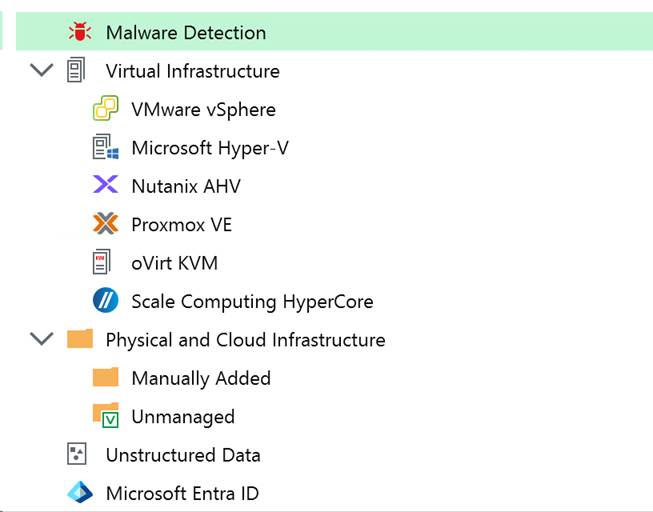Click the Microsoft Entra ID icon
653x512 pixels.
(x=79, y=493)
